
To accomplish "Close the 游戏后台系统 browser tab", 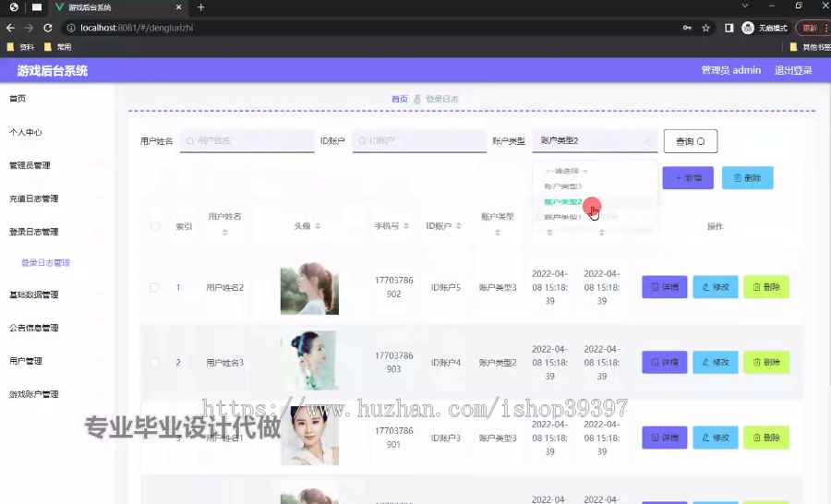I will (x=178, y=7).
